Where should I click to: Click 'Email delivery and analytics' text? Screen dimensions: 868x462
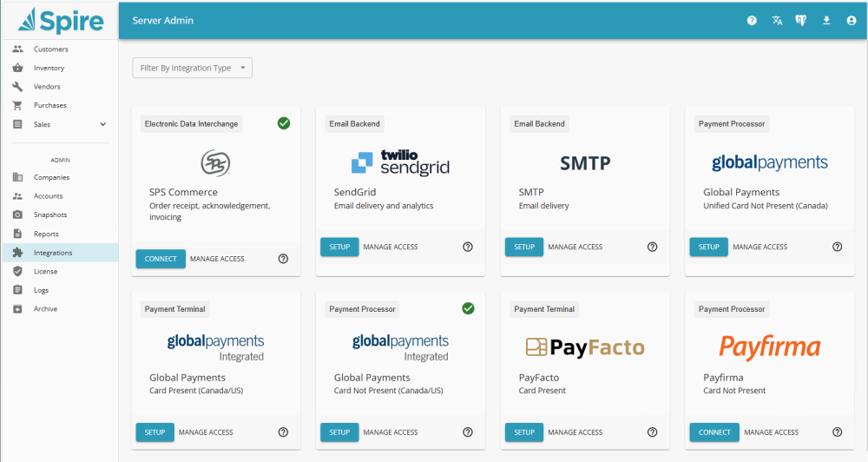coord(384,206)
